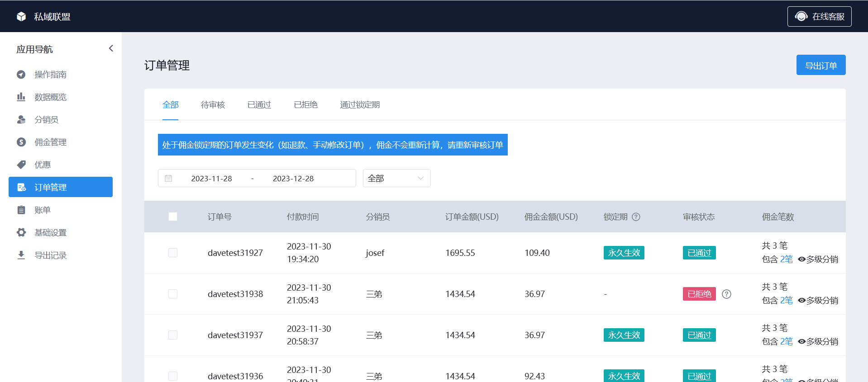Click the blue commission lock notice banner
Image resolution: width=868 pixels, height=382 pixels.
(x=333, y=145)
